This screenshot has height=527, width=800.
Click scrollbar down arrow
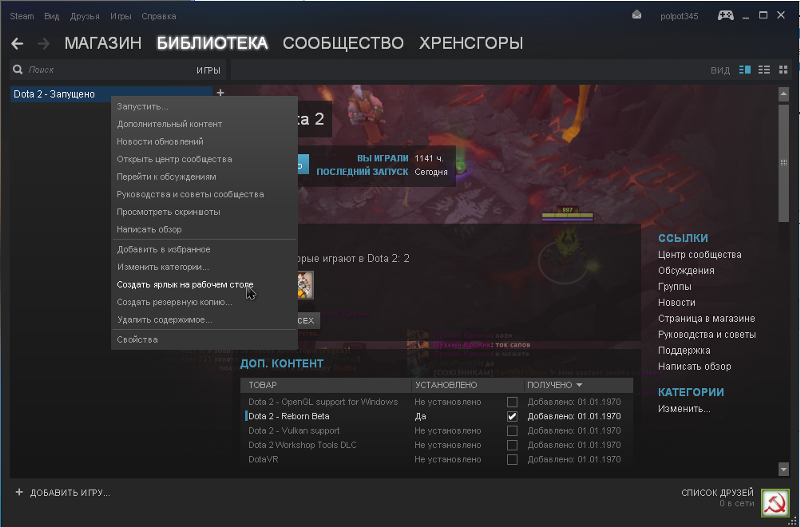(x=784, y=469)
